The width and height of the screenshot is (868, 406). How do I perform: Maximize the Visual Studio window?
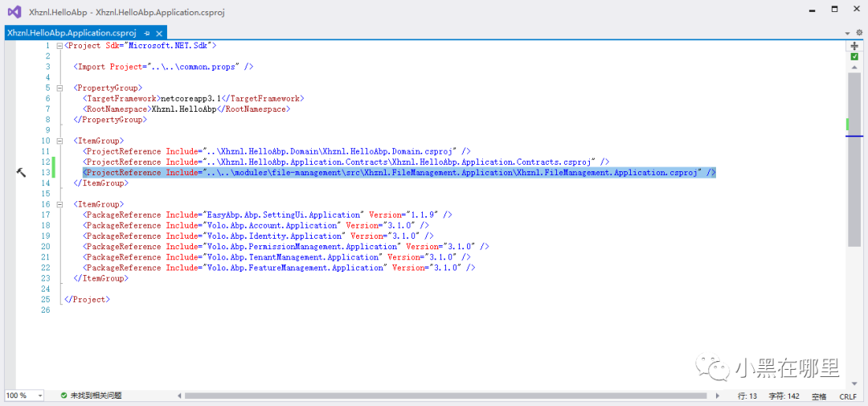(x=835, y=10)
